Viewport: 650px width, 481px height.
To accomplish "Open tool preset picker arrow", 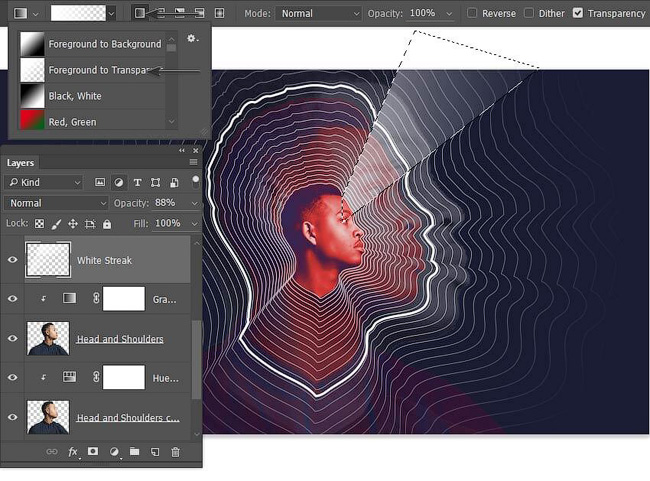I will click(x=35, y=14).
